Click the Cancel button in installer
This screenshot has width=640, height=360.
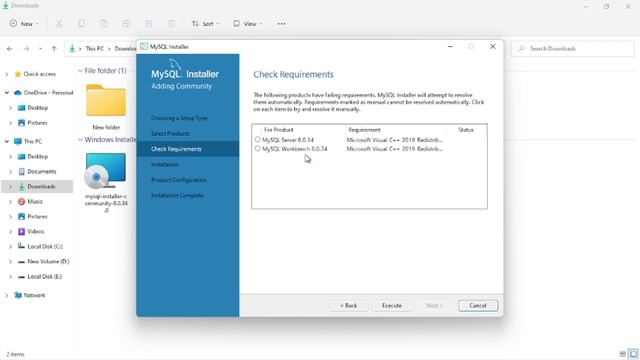click(x=478, y=305)
